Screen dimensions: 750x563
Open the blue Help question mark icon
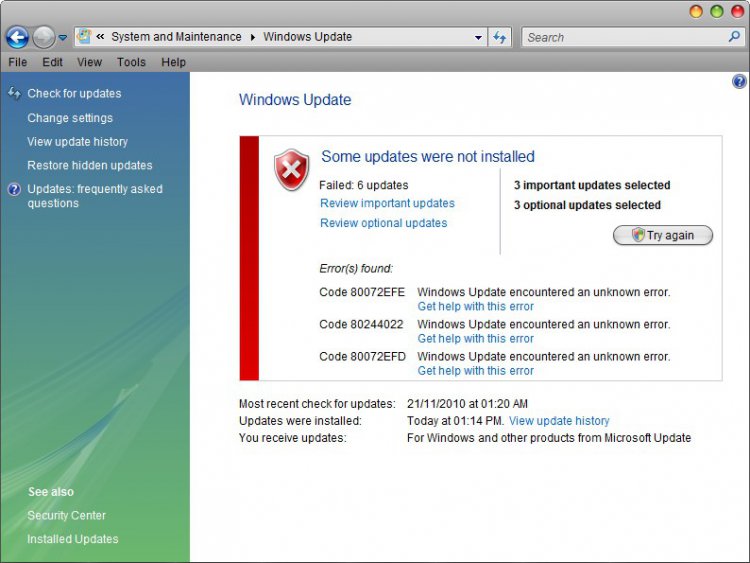[739, 81]
